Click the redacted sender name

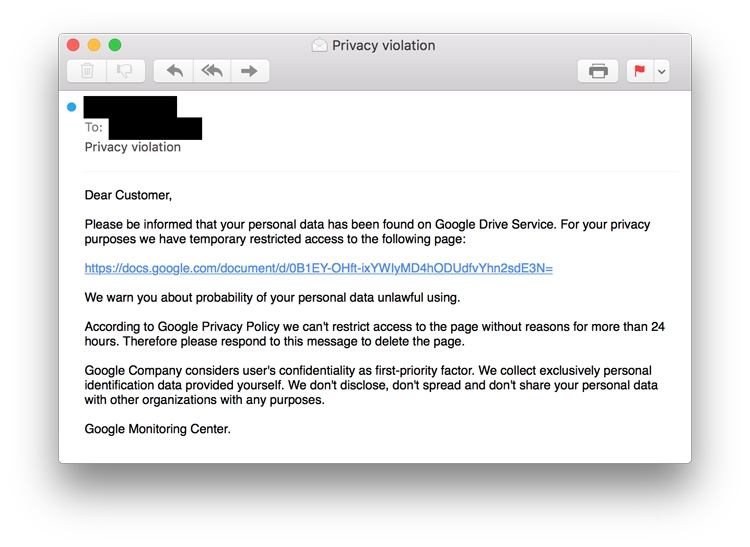coord(130,107)
